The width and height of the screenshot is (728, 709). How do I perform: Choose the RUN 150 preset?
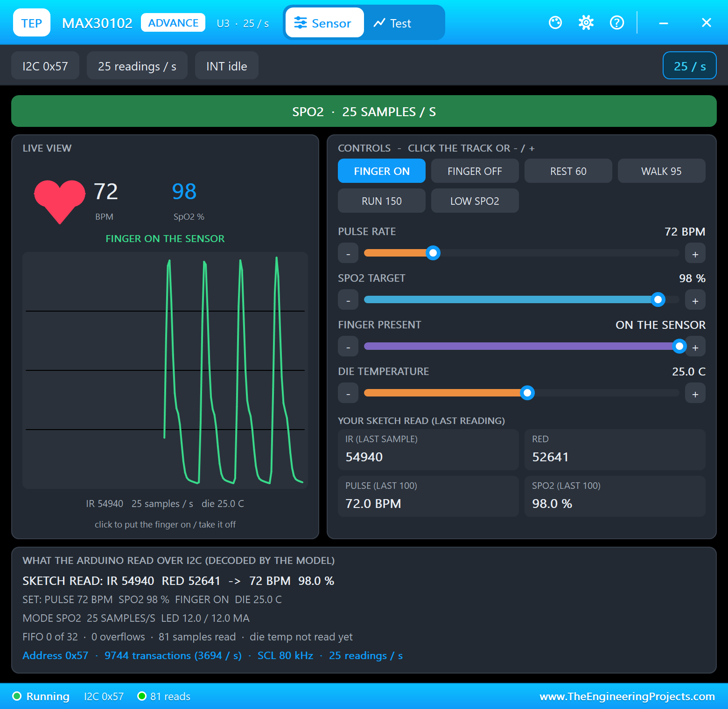tap(382, 201)
